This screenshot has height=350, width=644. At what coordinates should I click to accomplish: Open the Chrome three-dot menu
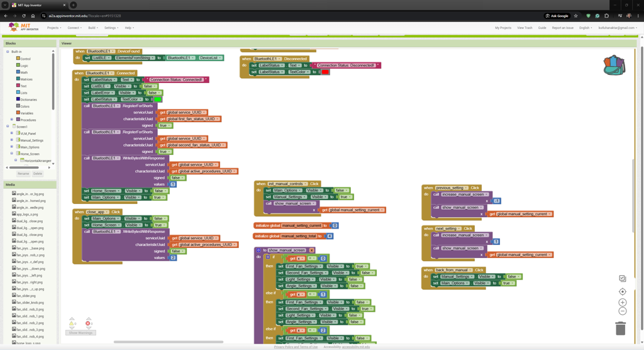[x=638, y=16]
